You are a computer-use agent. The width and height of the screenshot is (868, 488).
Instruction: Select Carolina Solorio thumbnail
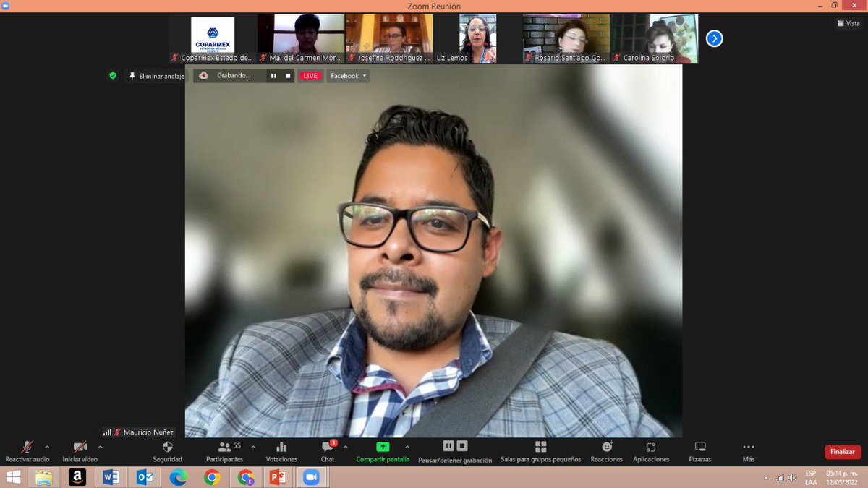(655, 38)
